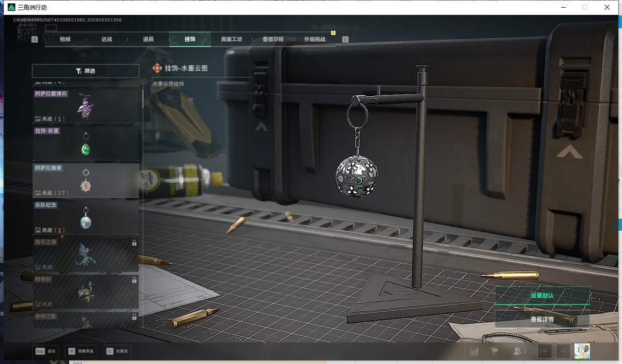622x364 pixels.
Task: Click the first plus squad slot
Action: (544, 352)
